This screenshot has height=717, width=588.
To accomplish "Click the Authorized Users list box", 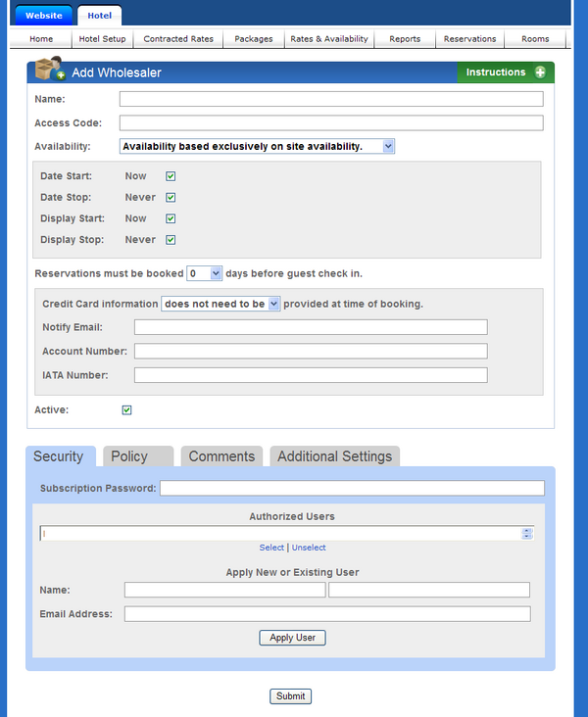I will coord(287,533).
